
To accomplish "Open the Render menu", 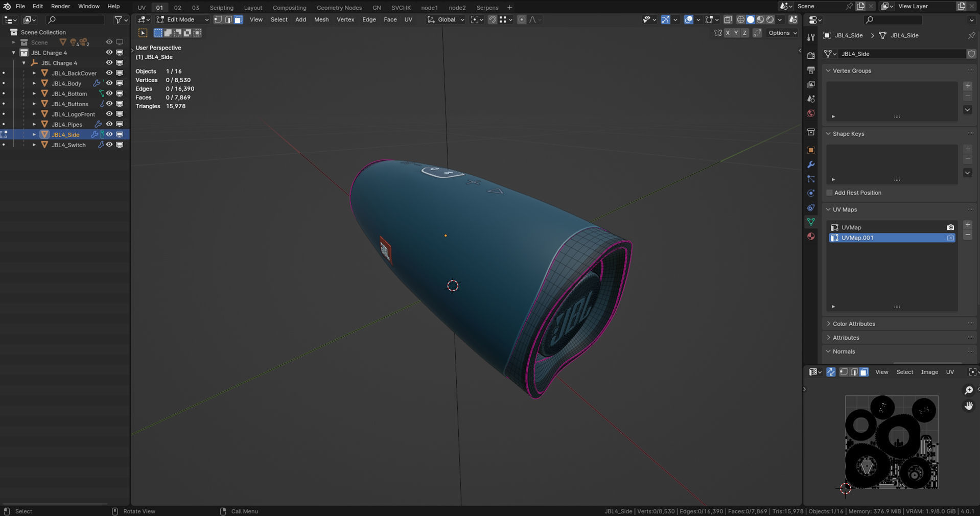I will 60,6.
